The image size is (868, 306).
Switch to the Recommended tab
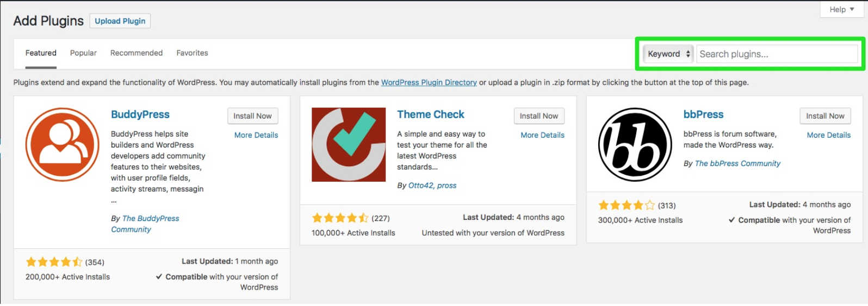(137, 53)
